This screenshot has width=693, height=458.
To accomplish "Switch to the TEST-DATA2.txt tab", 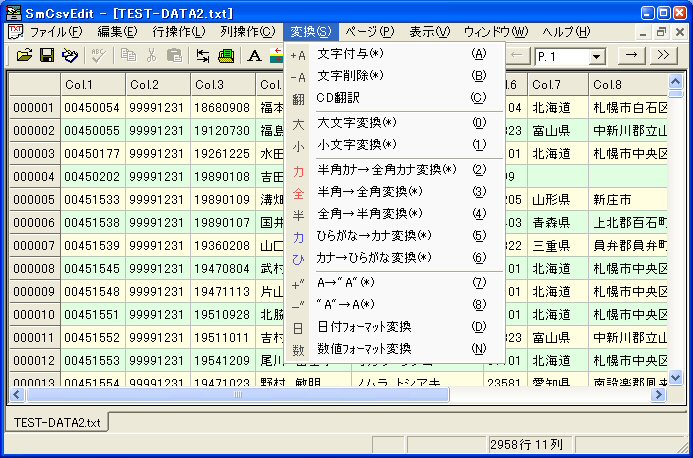I will point(55,422).
